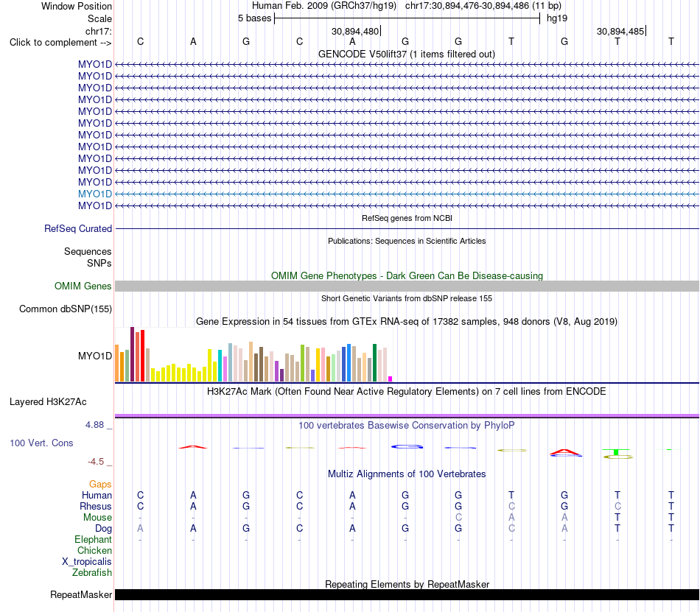
Task: Click the 'Click to complement -->' label
Action: coord(60,43)
